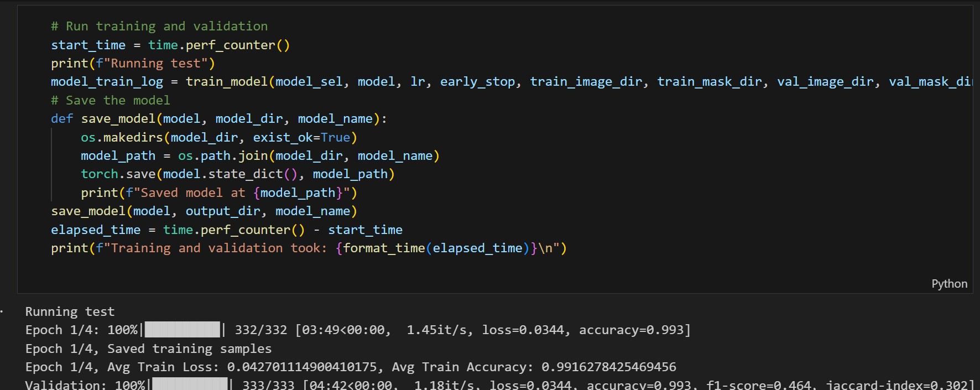Click torch.save in the code cell

pyautogui.click(x=118, y=174)
